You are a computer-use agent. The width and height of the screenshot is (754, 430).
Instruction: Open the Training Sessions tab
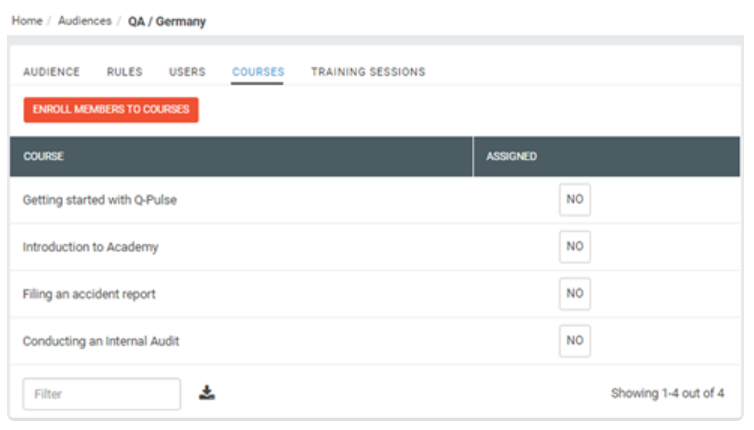[x=368, y=72]
